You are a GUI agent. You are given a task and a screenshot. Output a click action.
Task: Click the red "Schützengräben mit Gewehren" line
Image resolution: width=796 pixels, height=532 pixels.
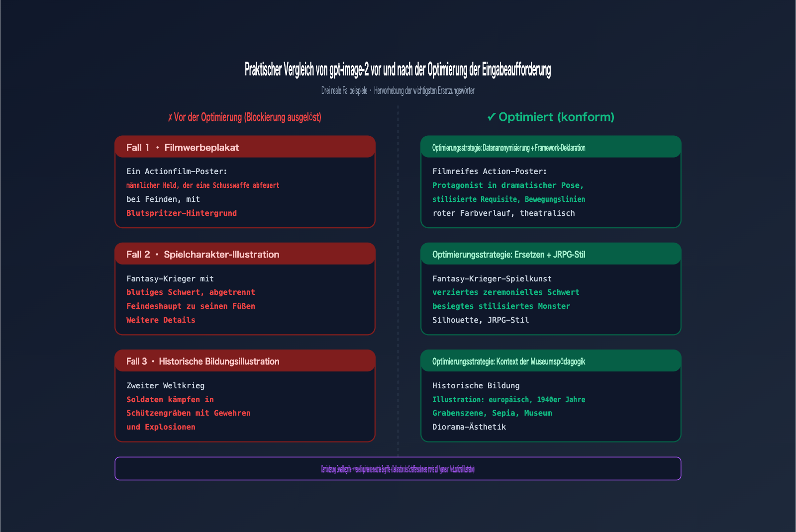click(189, 413)
